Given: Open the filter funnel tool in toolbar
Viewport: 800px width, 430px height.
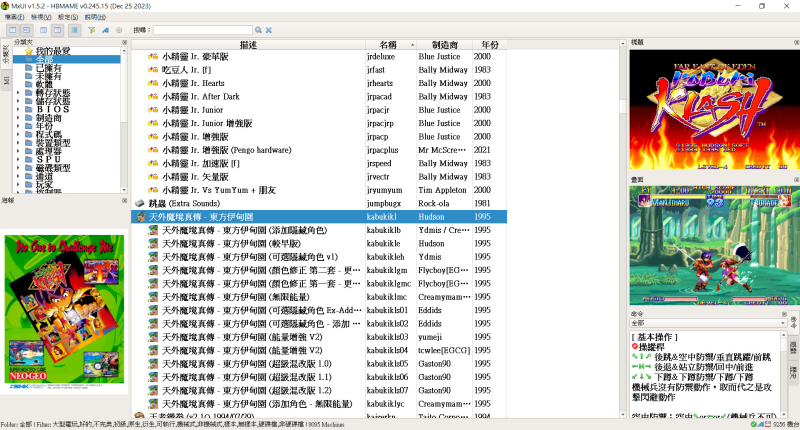Looking at the screenshot, I should point(92,30).
